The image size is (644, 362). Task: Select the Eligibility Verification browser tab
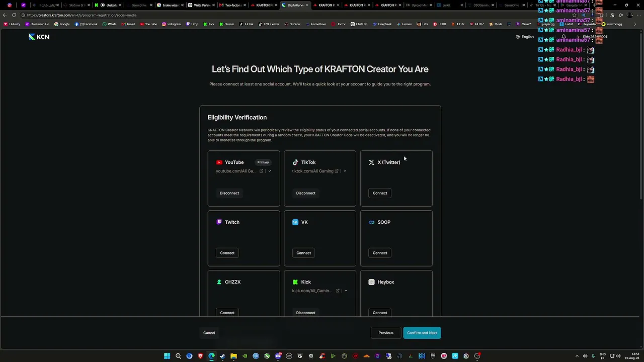tap(295, 5)
